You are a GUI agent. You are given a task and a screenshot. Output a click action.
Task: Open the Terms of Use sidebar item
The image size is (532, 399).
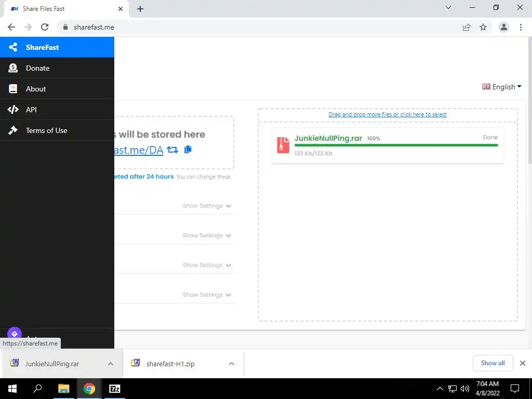(57, 130)
